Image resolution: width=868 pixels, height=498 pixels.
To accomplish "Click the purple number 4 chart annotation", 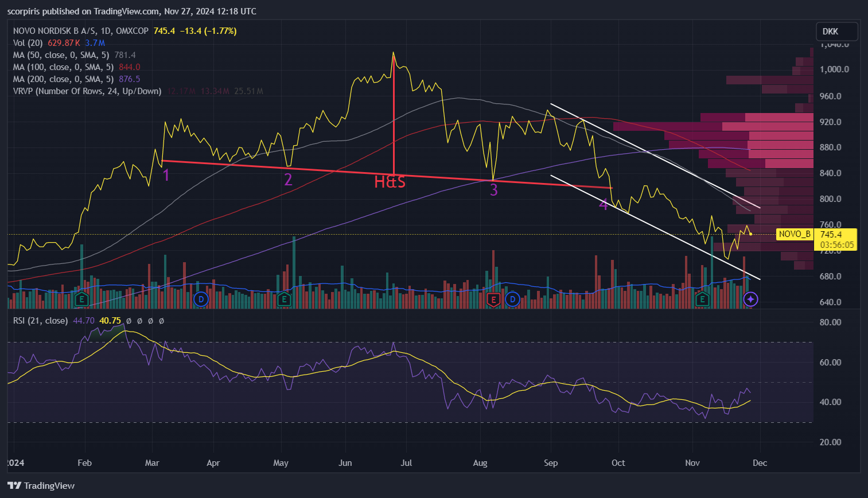I will point(604,204).
